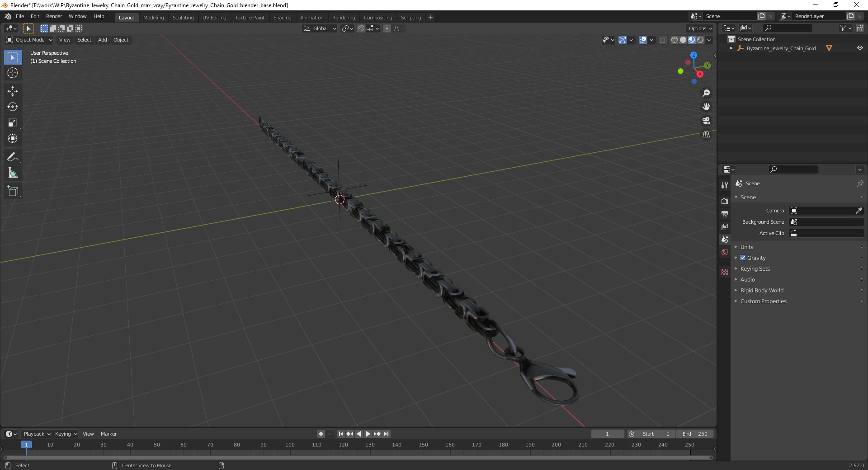Activate the Rotate tool
868x470 pixels.
tap(13, 107)
